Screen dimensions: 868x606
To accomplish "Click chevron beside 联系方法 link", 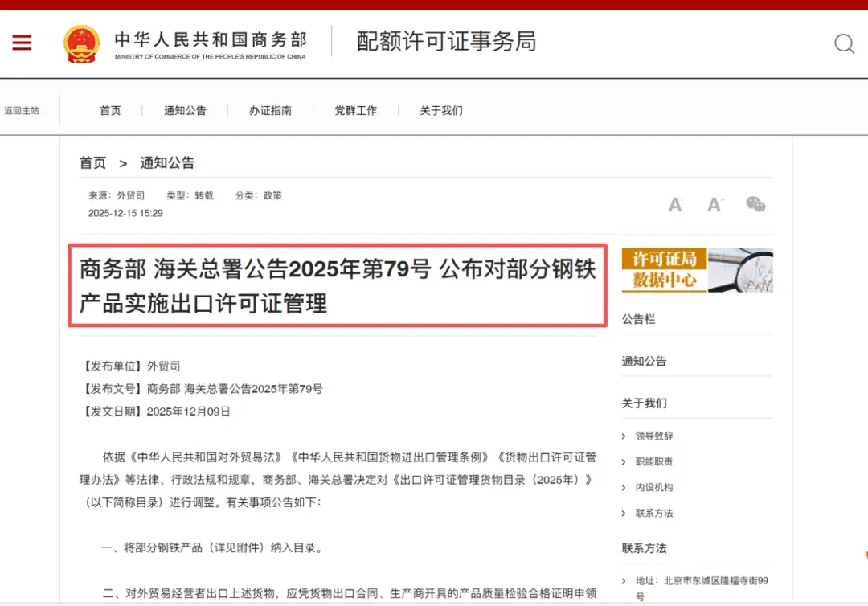I will click(x=624, y=514).
